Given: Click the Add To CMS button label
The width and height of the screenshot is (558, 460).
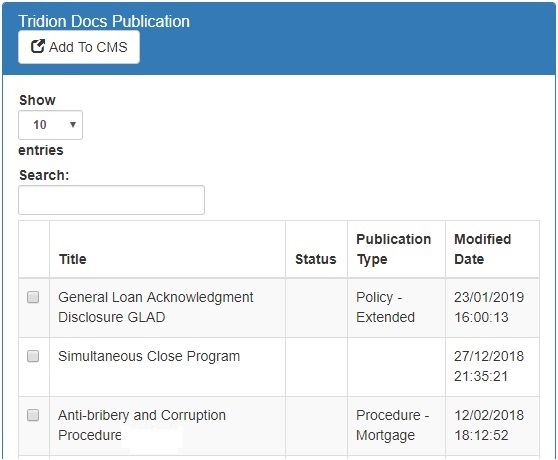Looking at the screenshot, I should (88, 47).
